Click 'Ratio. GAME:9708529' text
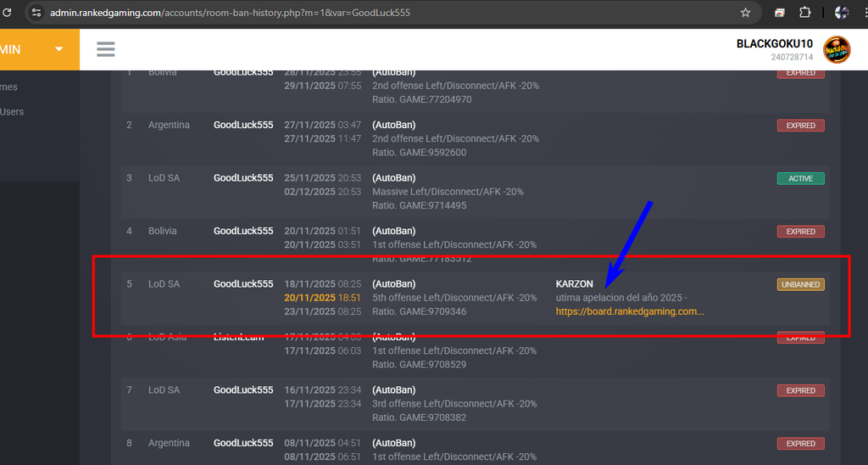This screenshot has height=465, width=868. click(419, 364)
